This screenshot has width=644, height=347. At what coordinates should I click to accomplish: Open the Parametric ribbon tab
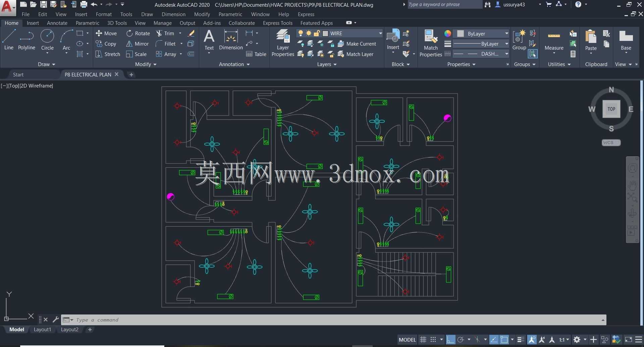point(87,23)
